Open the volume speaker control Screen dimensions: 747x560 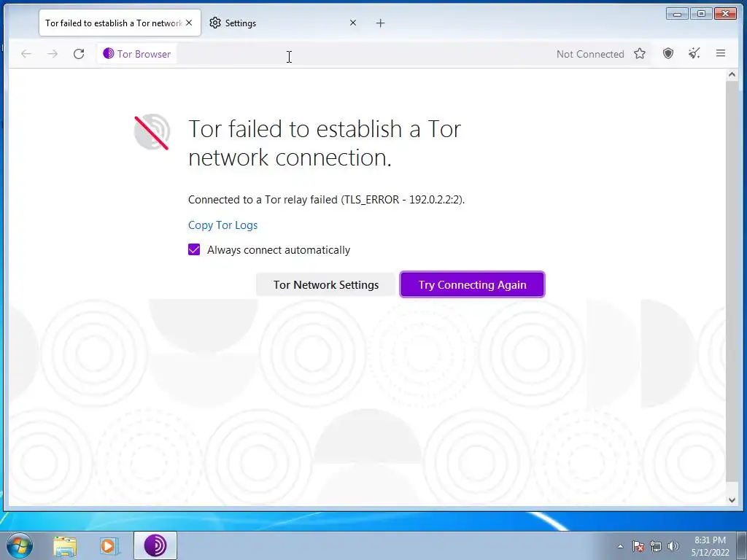pos(673,546)
